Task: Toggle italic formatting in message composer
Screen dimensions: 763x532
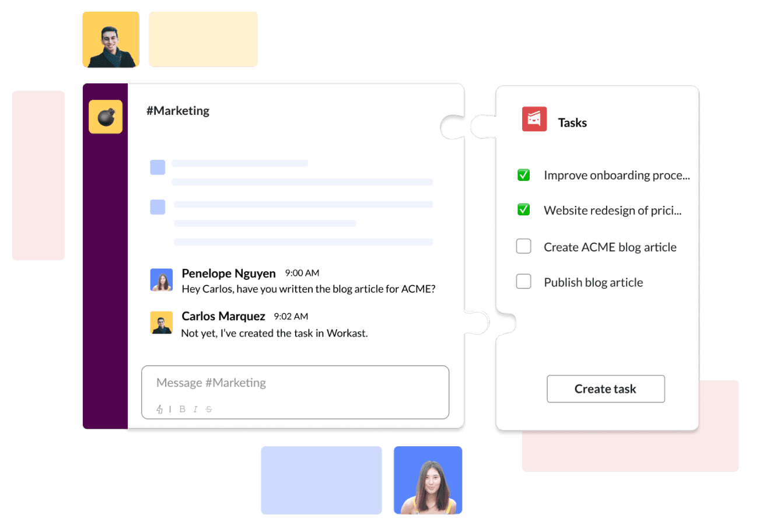Action: coord(196,409)
